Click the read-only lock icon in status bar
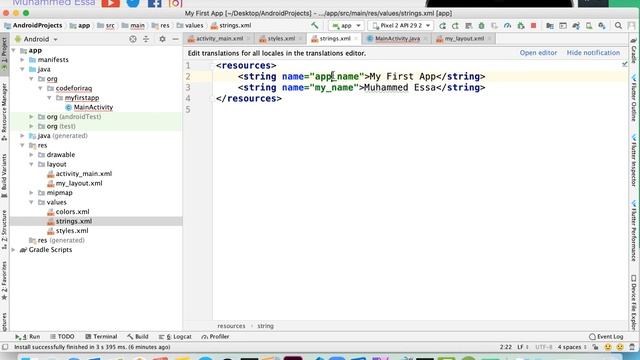This screenshot has height=360, width=640. coord(596,347)
